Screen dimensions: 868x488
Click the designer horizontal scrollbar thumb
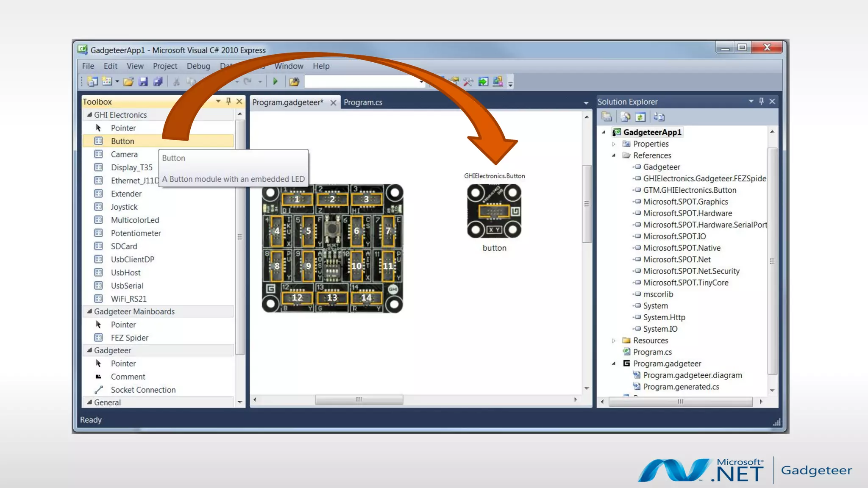click(359, 399)
